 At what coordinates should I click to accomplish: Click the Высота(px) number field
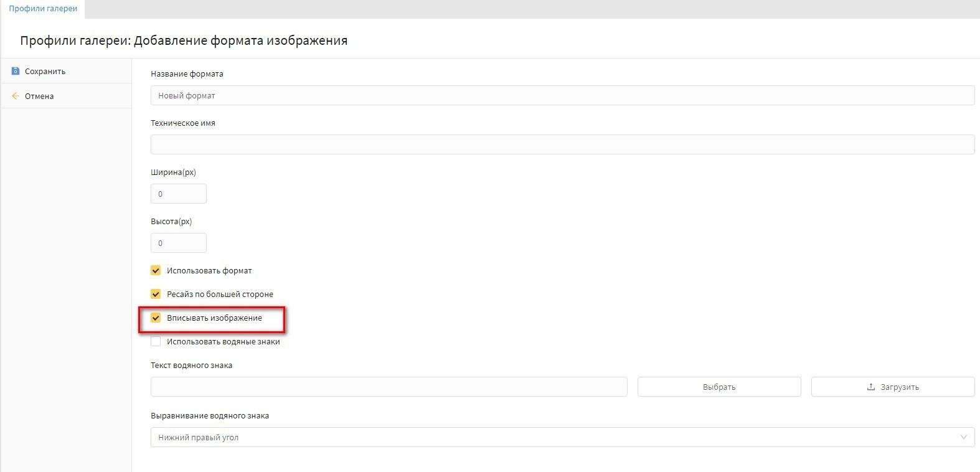(179, 243)
